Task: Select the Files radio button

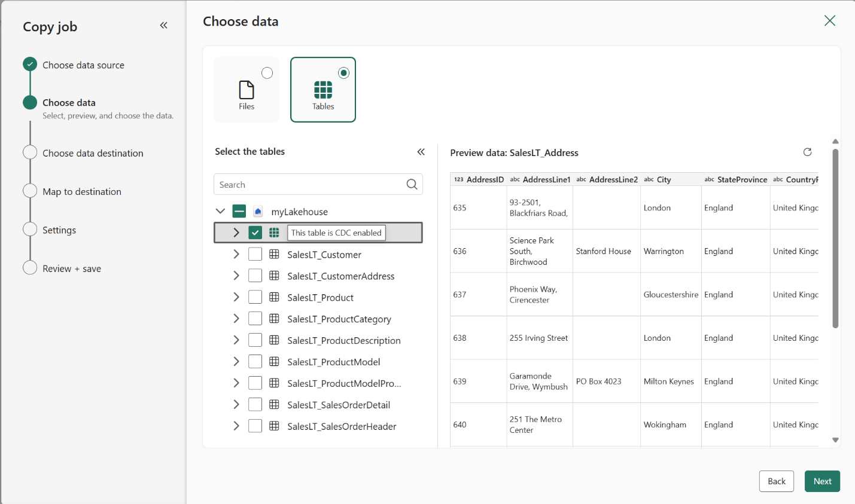Action: tap(267, 73)
